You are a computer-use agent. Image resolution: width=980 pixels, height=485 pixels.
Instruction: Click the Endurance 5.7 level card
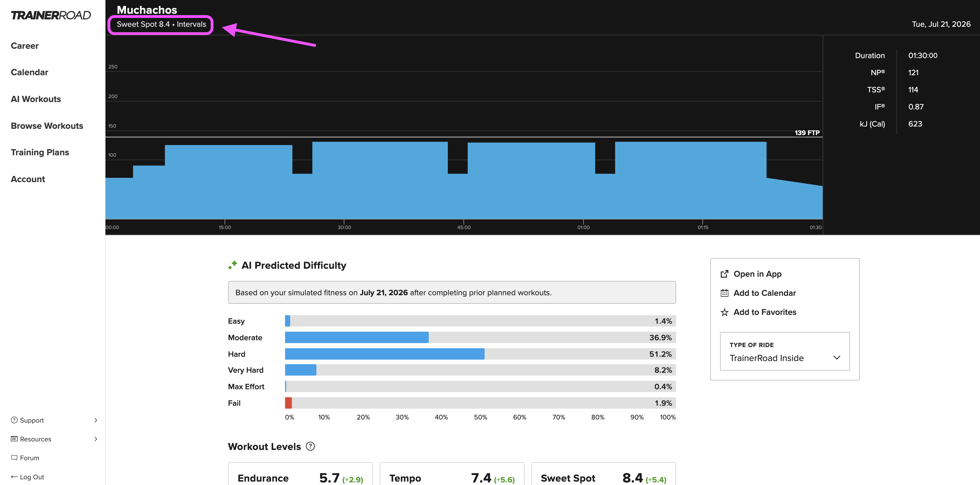point(300,474)
